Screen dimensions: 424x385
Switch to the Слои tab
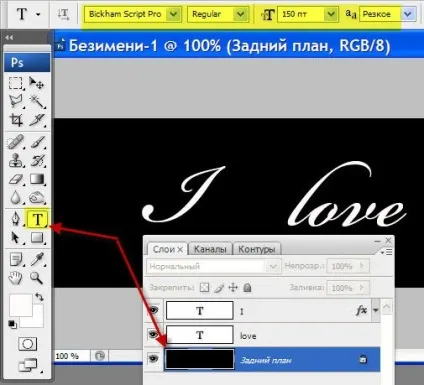pos(163,249)
